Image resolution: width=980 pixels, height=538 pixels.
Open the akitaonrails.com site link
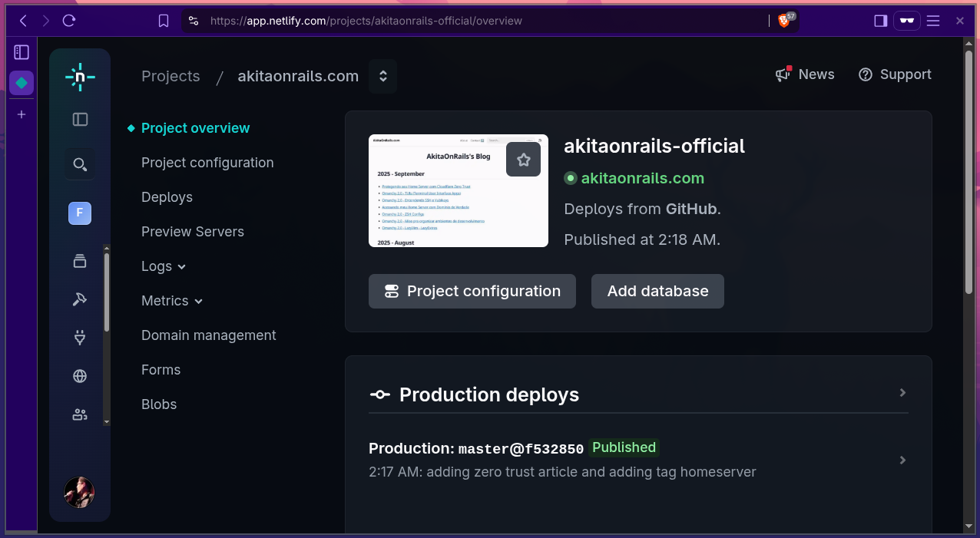pos(643,178)
